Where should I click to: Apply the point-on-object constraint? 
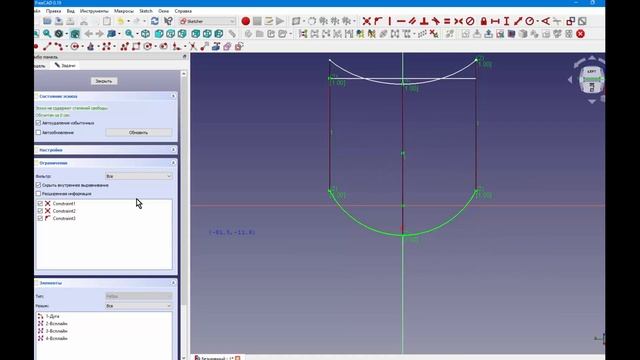(378, 21)
